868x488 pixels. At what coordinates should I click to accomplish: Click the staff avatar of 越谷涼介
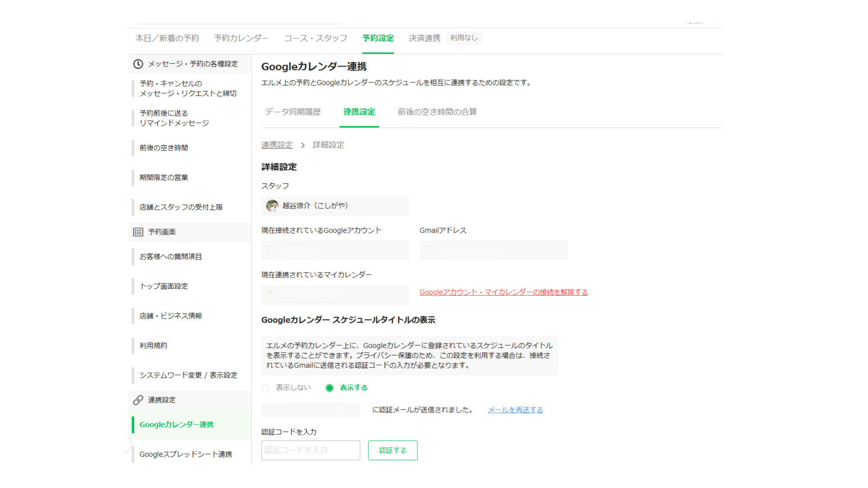coord(272,206)
